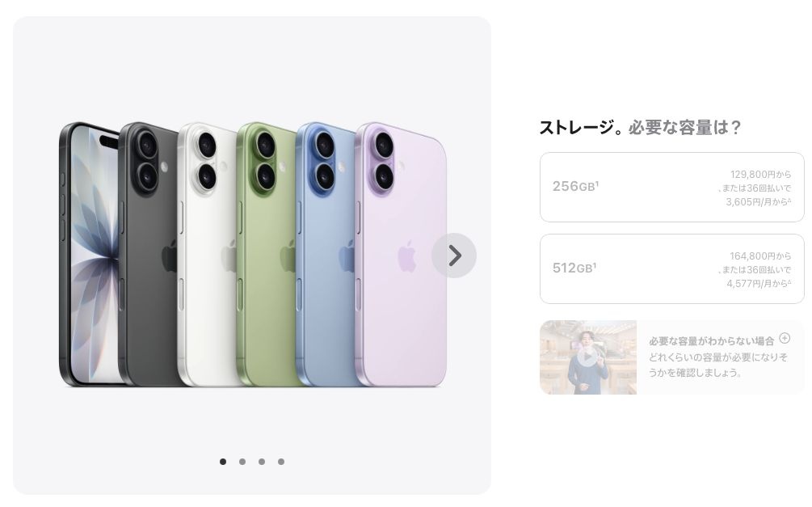Click the front-facing iPhone display
Viewport: 812px width, 507px height.
point(90,254)
